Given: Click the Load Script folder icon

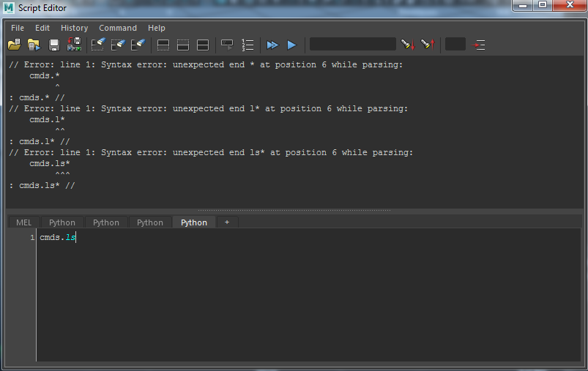Looking at the screenshot, I should pos(14,45).
